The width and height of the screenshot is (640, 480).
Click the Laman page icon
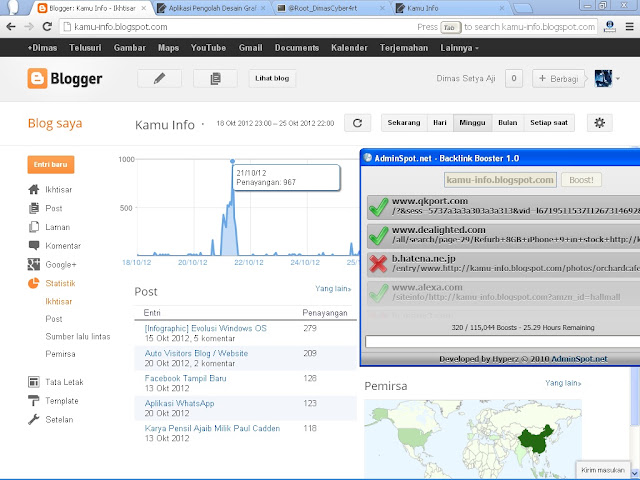34,227
